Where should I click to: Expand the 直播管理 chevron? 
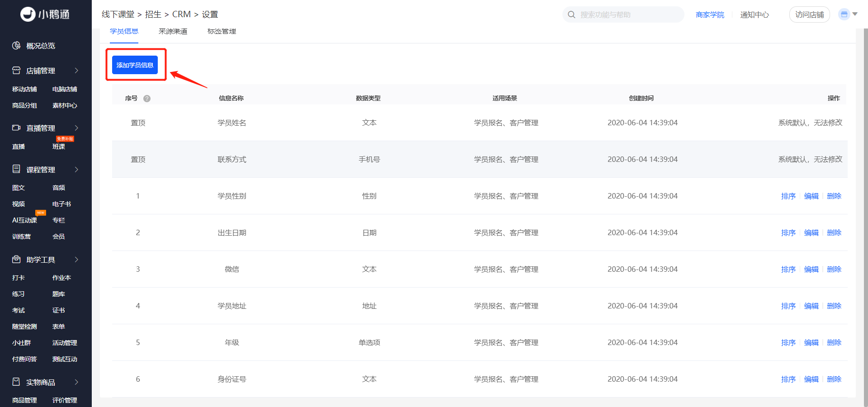pyautogui.click(x=76, y=128)
